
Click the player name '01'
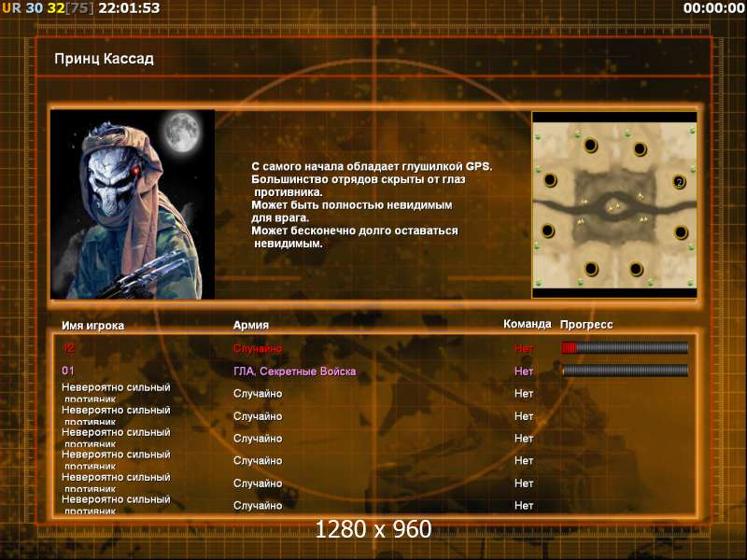click(x=68, y=371)
